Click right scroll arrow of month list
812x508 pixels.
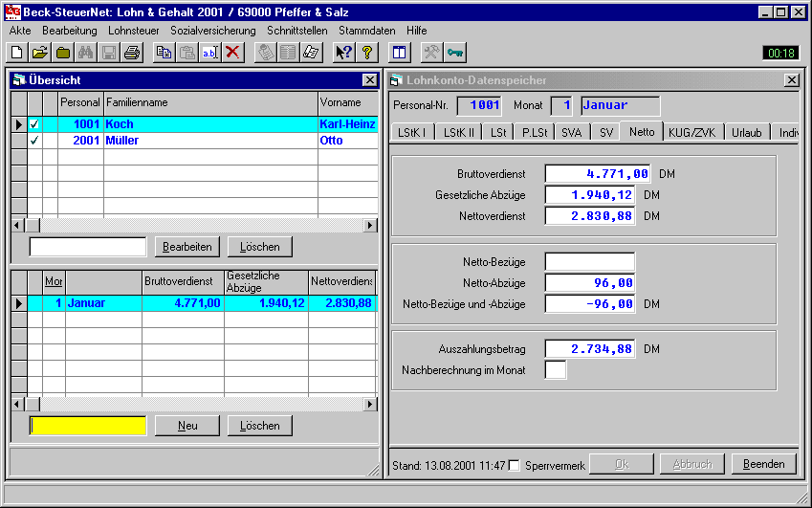(370, 404)
